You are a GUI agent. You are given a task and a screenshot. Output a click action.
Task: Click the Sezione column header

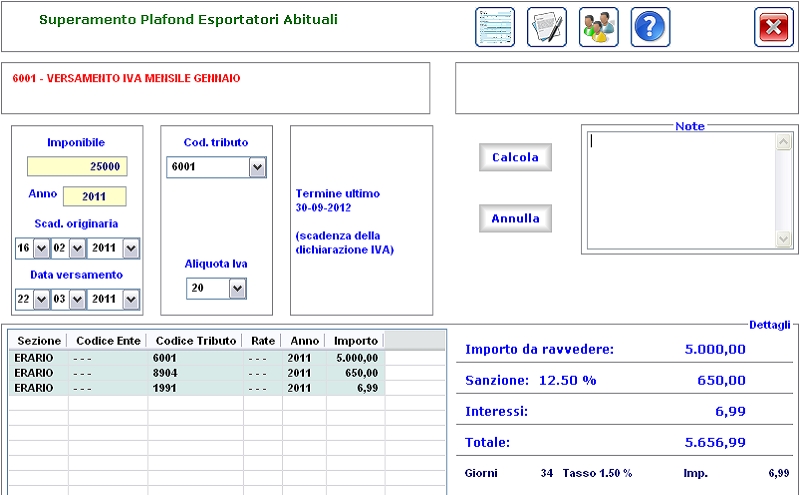tap(39, 341)
